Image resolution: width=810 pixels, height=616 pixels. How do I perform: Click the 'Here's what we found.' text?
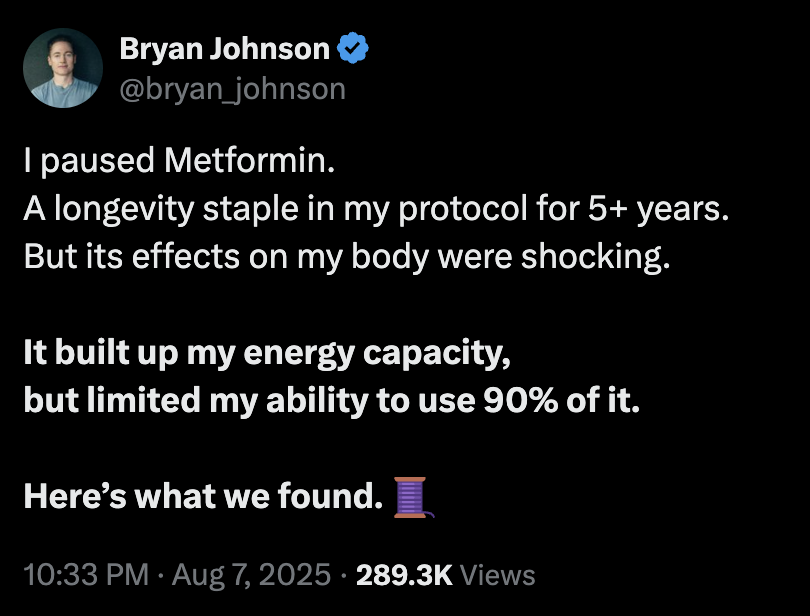coord(203,496)
